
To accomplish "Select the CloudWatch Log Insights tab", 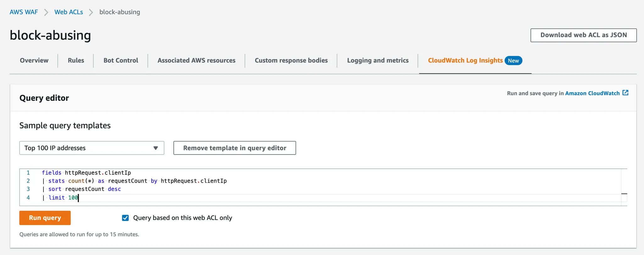I will tap(465, 60).
